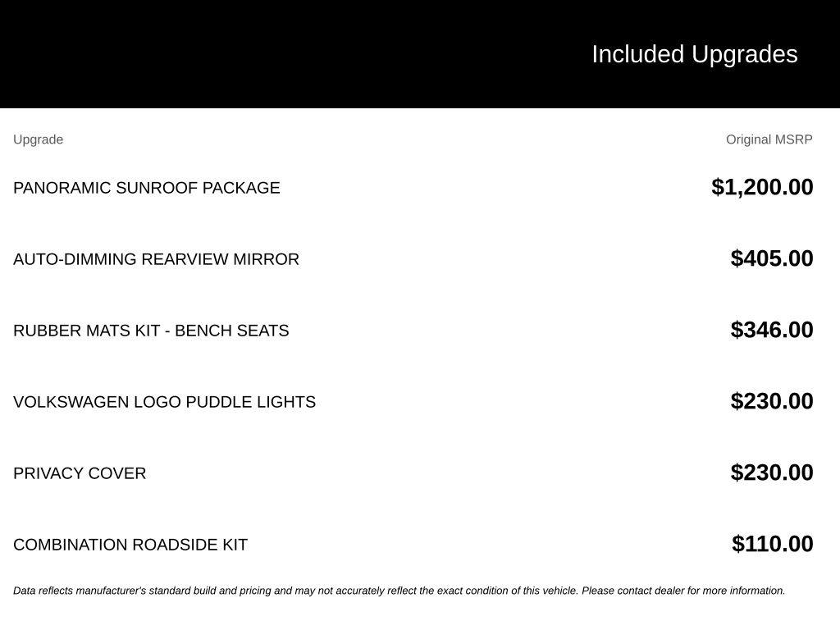The width and height of the screenshot is (840, 630).
Task: Click the $110.00 roadside kit price
Action: click(772, 543)
